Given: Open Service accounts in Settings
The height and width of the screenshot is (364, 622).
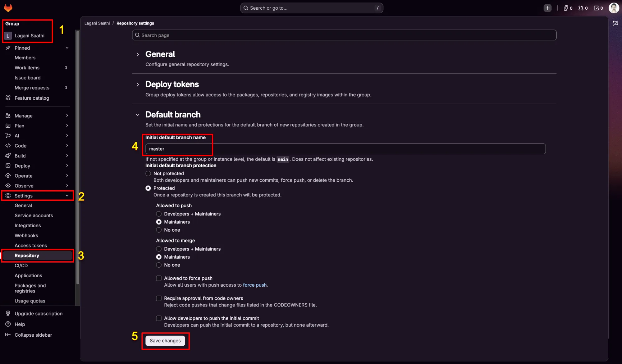Looking at the screenshot, I should pyautogui.click(x=34, y=215).
